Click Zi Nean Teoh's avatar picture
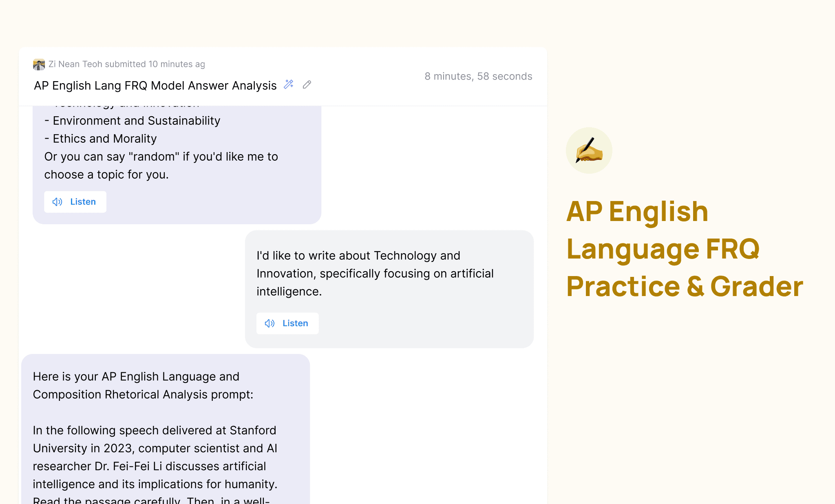The width and height of the screenshot is (835, 504). pos(39,64)
